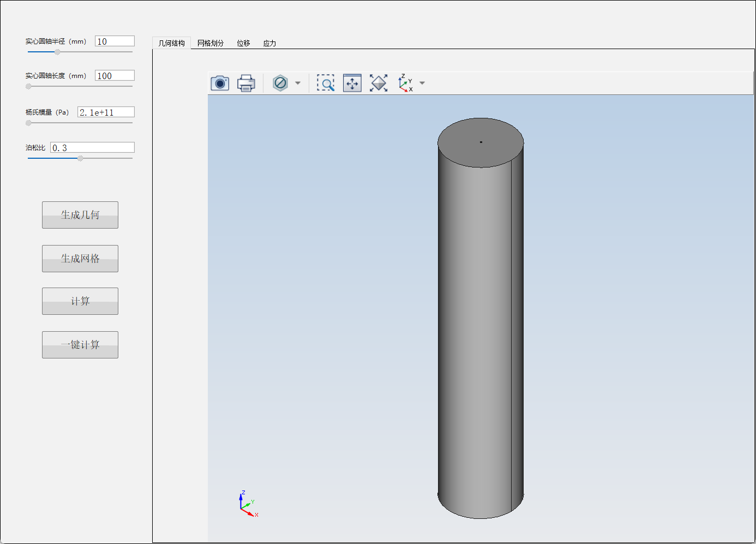Click the 实心圆轴半径 (mm) label
The image size is (756, 544).
(x=56, y=41)
